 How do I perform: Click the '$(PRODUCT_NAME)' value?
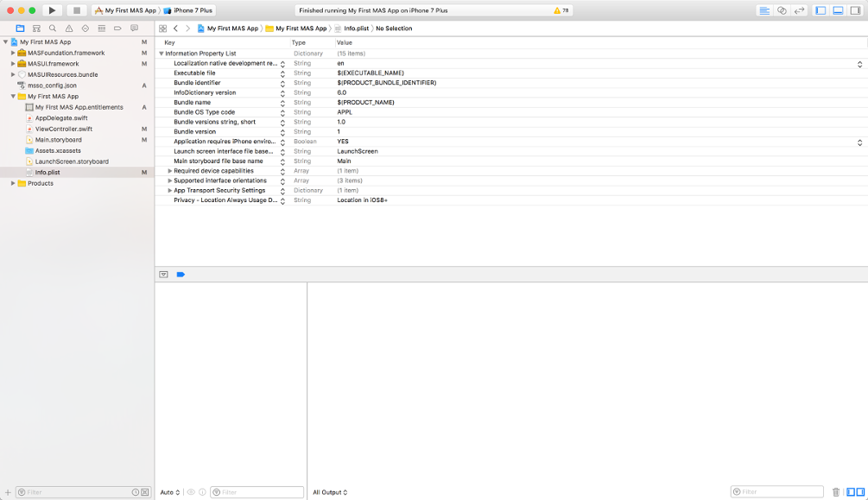366,103
